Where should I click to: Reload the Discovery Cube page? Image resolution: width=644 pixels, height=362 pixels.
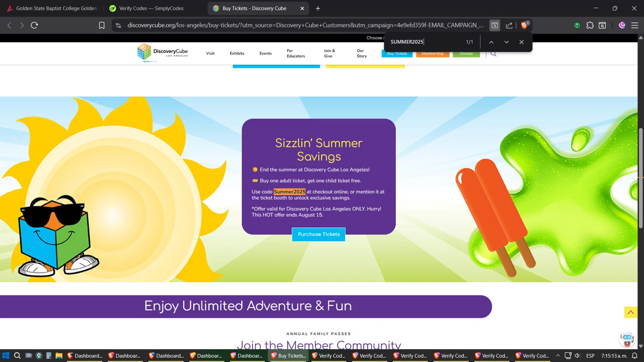(34, 25)
